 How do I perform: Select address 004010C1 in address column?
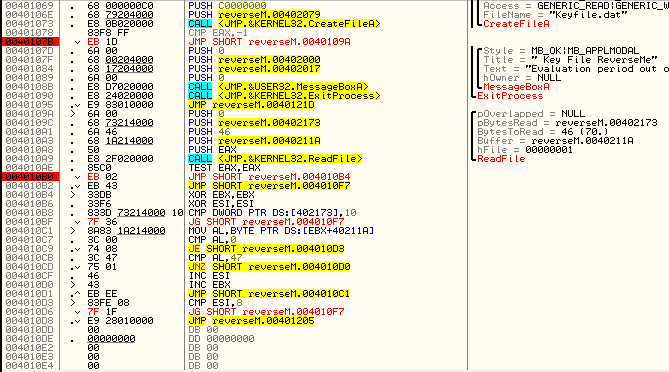tap(29, 231)
